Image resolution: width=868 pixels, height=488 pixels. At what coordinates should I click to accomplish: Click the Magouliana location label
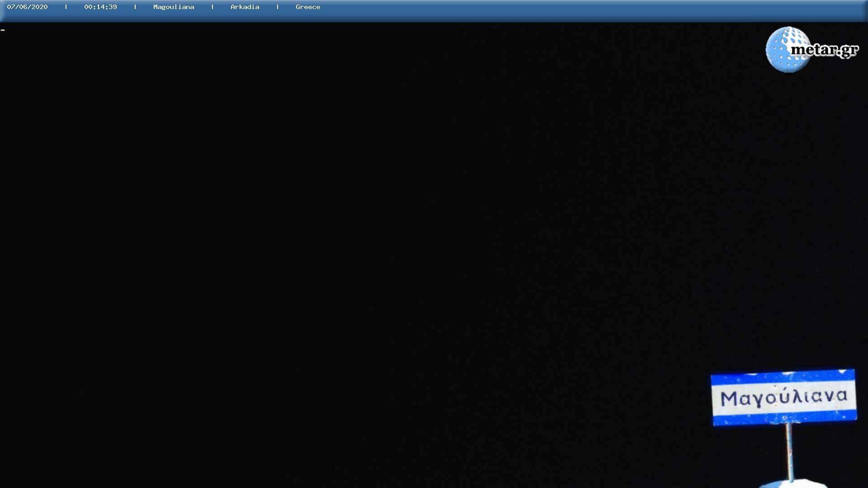(174, 7)
